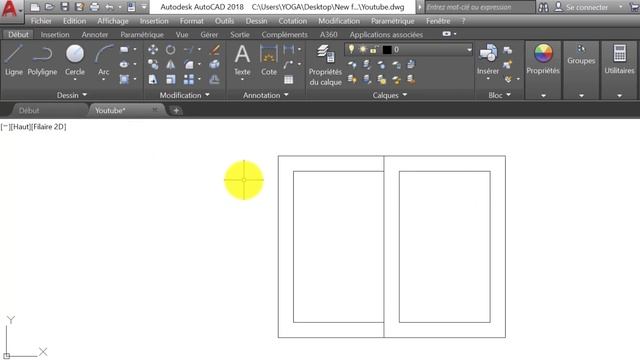
Task: Expand the arrow below the Utilitaires panel
Action: point(619,96)
